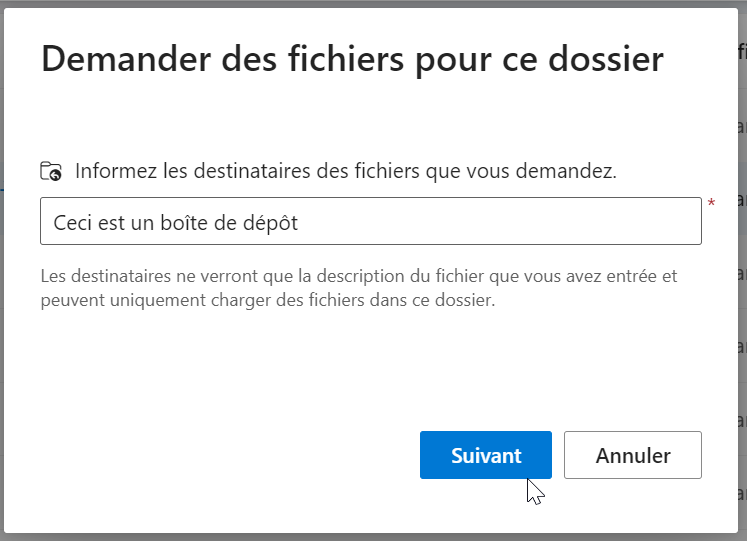Click the dimmed background right of the Annuler button
747x541 pixels.
tap(741, 455)
